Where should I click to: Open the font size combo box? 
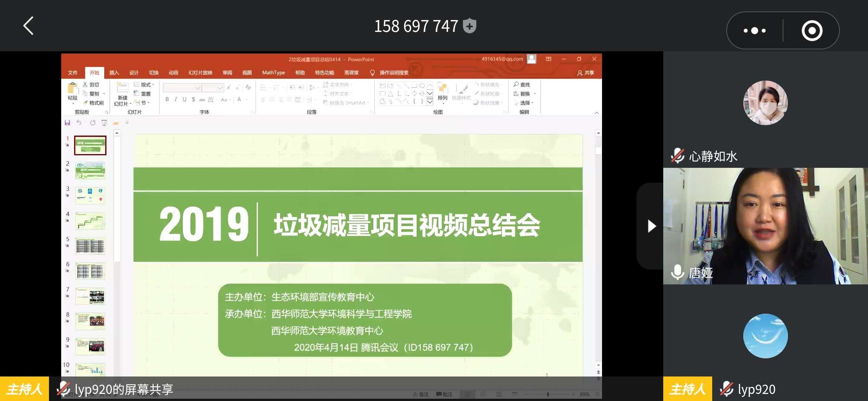(213, 88)
